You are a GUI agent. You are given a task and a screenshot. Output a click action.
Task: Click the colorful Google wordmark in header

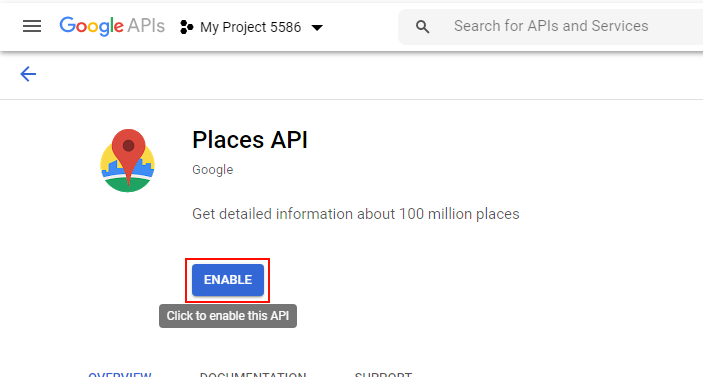(91, 26)
